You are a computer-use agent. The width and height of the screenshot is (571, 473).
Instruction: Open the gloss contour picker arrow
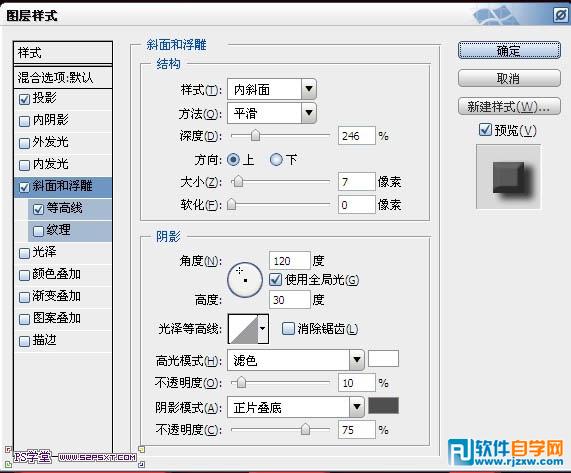[263, 329]
